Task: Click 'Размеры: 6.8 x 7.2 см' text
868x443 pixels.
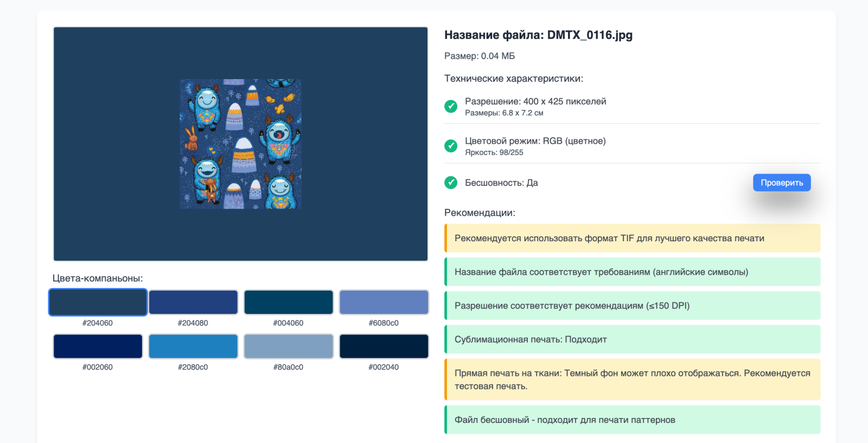Action: click(x=504, y=113)
